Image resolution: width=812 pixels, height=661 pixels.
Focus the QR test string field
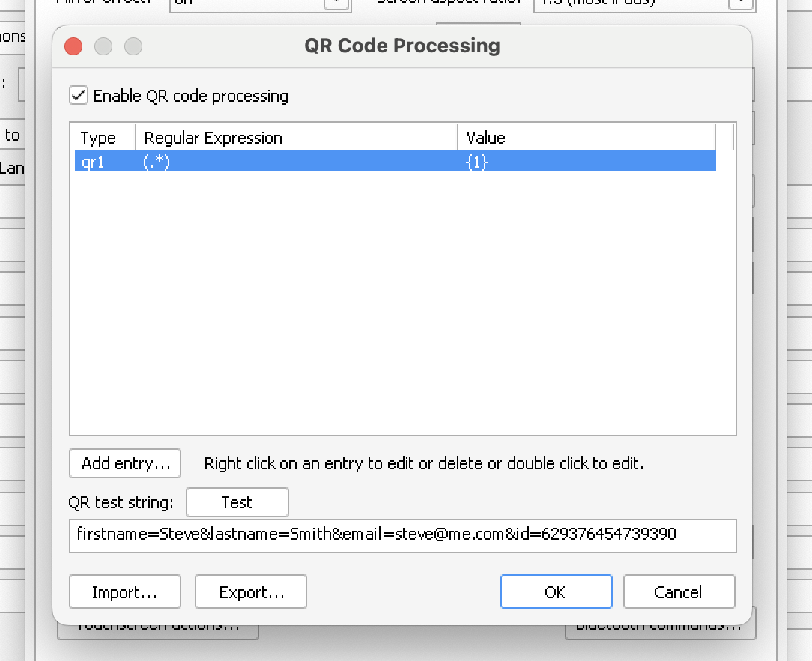[402, 535]
